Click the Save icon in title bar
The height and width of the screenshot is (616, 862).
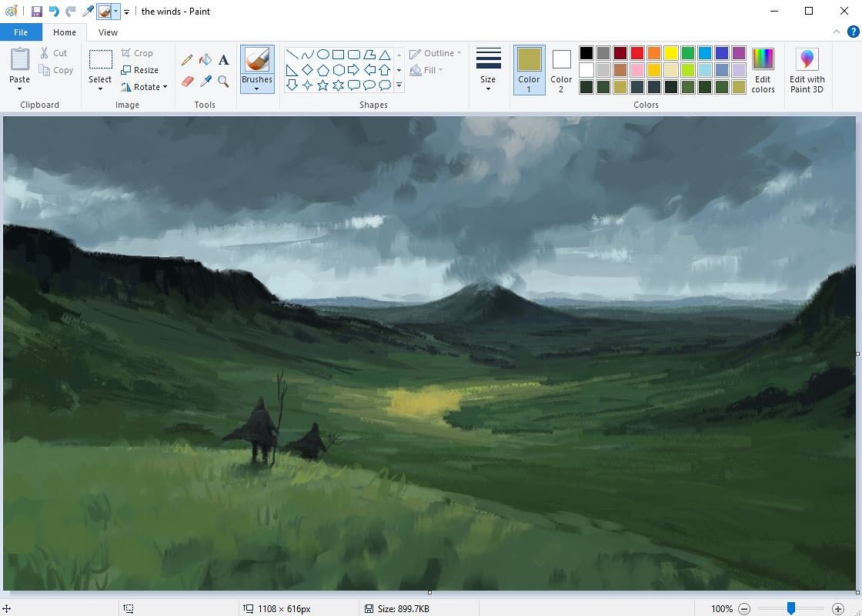click(37, 11)
